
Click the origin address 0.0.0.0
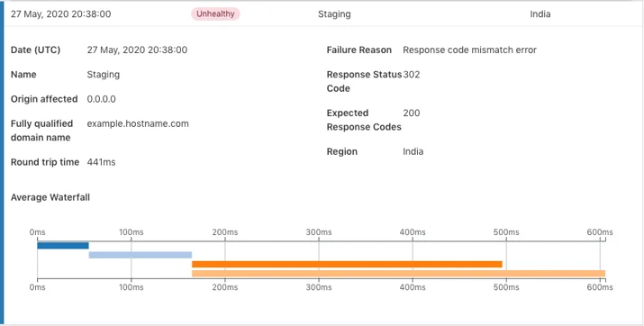102,99
